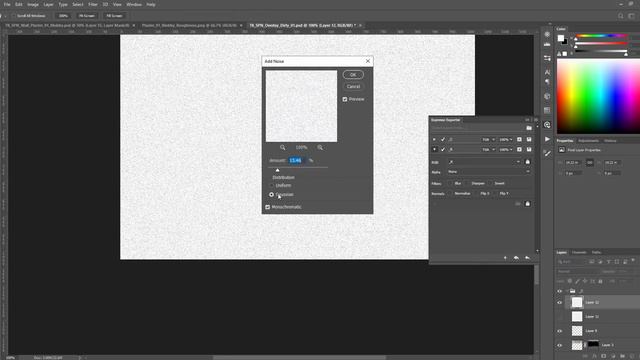Click the add arrow at the exporter panel bottom
This screenshot has width=640, height=360.
505,258
